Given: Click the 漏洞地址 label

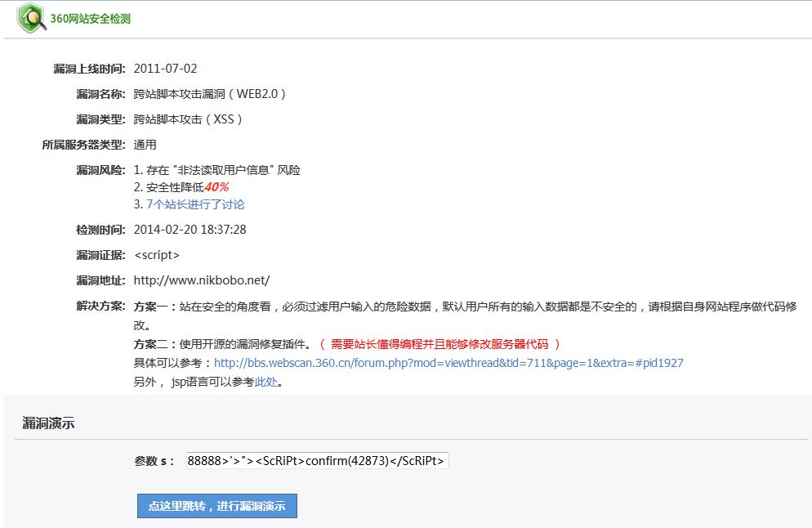Looking at the screenshot, I should point(100,280).
